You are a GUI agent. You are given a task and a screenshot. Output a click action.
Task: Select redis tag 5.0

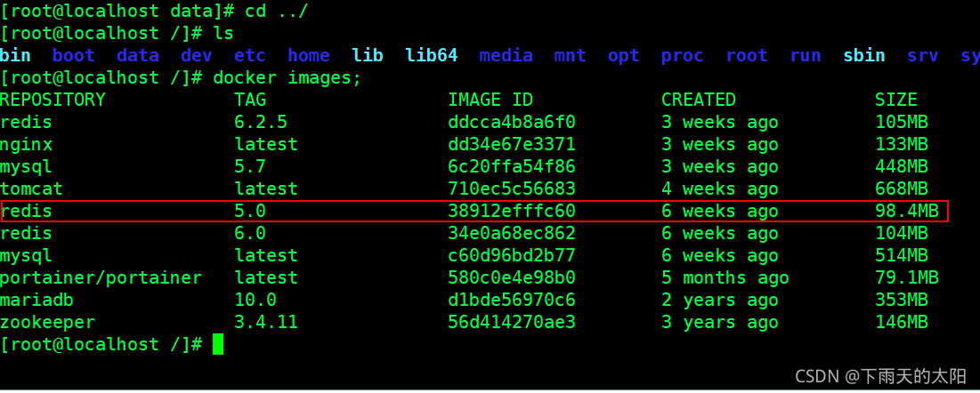pos(250,212)
